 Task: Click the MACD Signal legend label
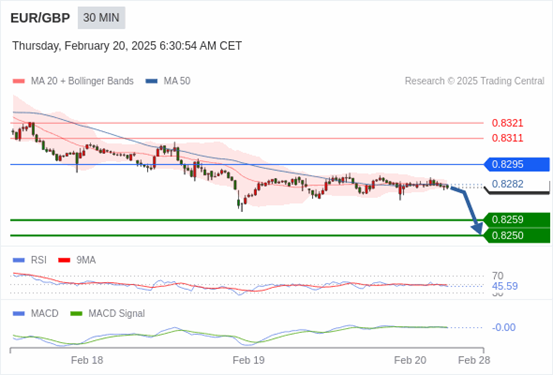(117, 314)
